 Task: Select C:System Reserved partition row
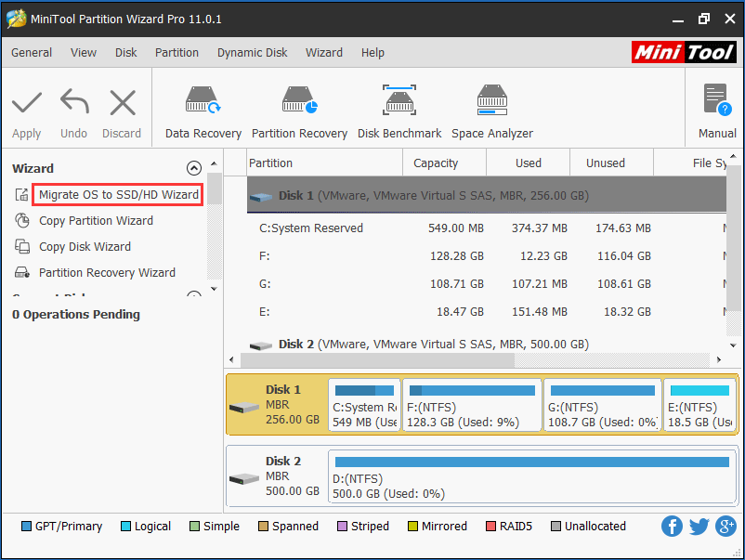click(487, 228)
